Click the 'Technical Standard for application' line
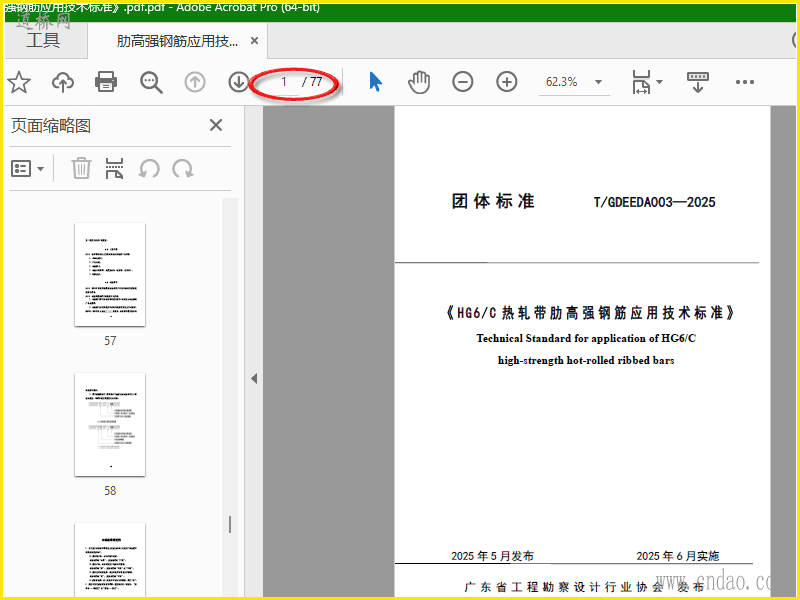 coord(586,338)
